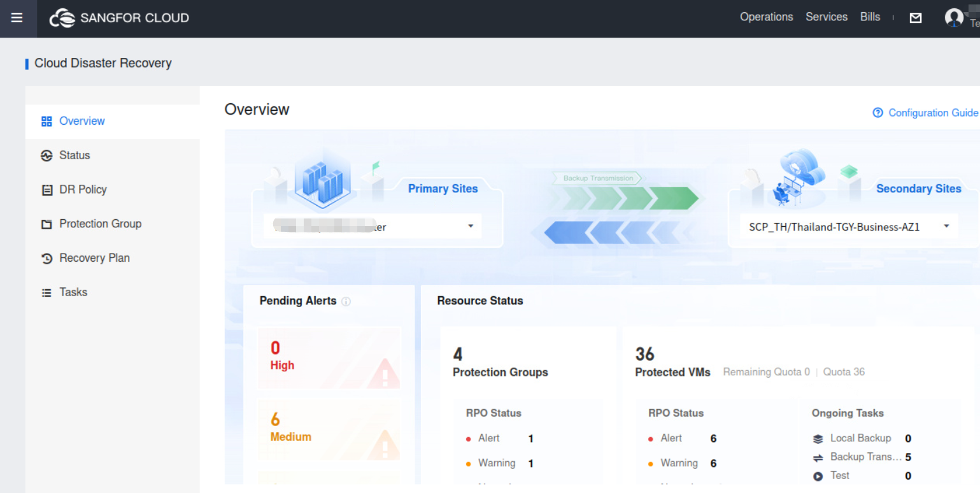Click the Pending Alerts info icon
Image resolution: width=980 pixels, height=493 pixels.
click(346, 301)
